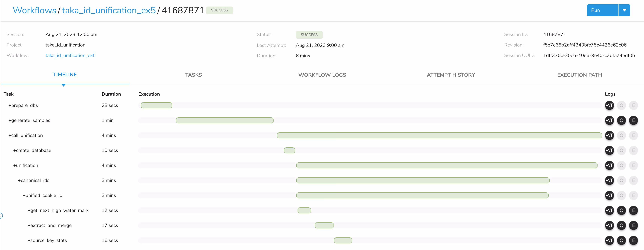Open error (E) log for +extract_and_merge
Image resolution: width=644 pixels, height=250 pixels.
pos(634,225)
